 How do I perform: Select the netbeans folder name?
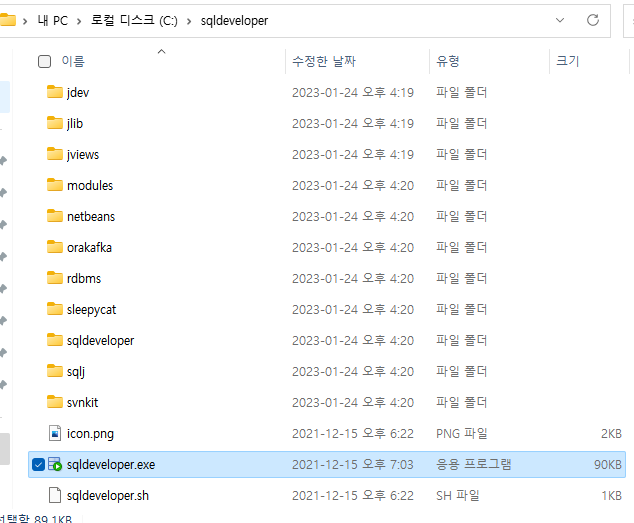point(91,216)
